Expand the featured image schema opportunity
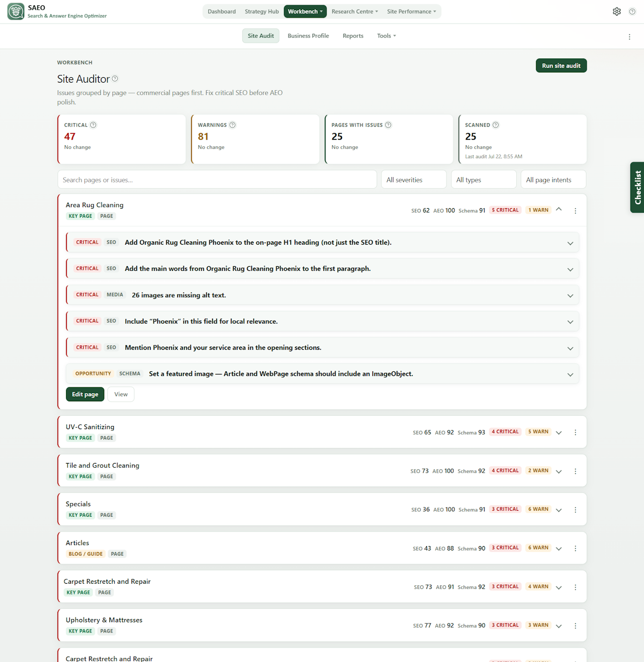Viewport: 644px width, 662px height. (x=570, y=374)
